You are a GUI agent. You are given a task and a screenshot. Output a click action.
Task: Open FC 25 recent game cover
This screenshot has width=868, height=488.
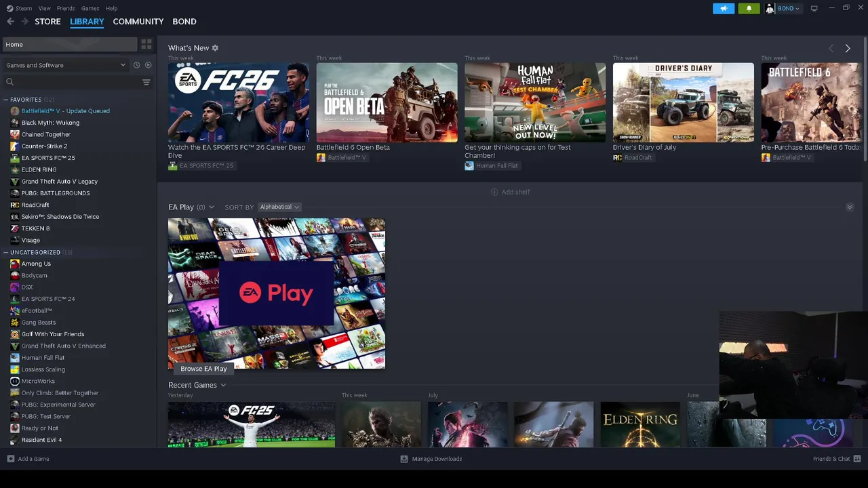tap(252, 425)
